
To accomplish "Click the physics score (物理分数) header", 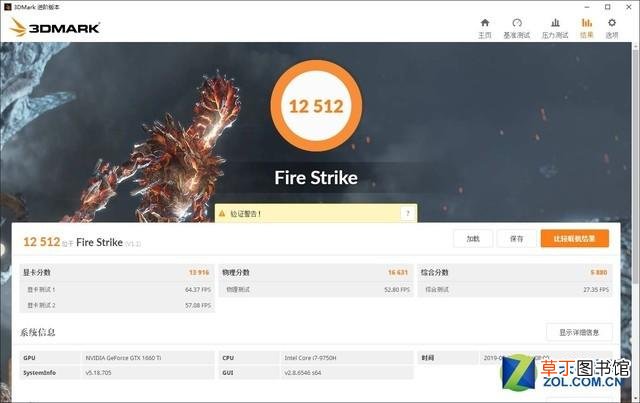I will coord(236,272).
